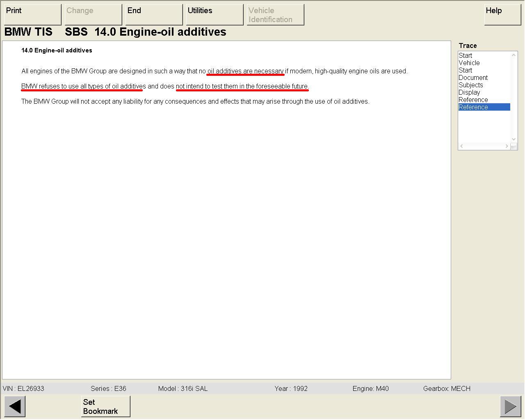525x420 pixels.
Task: Select 'Document' in the Trace list
Action: (484, 77)
